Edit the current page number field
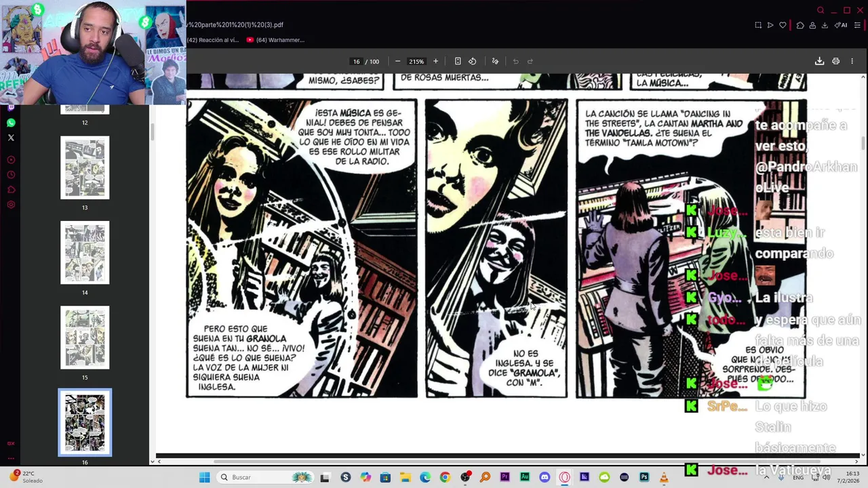 tap(356, 62)
